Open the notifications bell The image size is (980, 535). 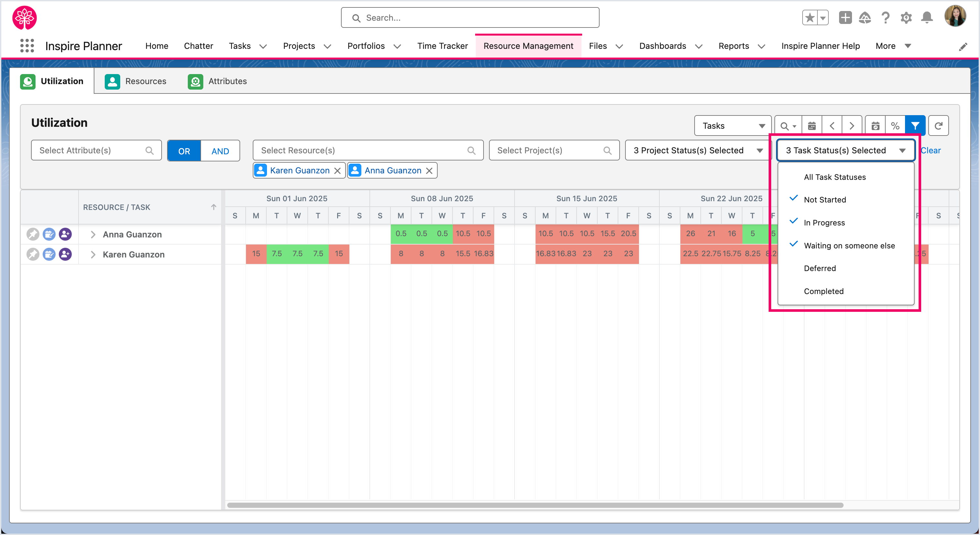[x=927, y=17]
